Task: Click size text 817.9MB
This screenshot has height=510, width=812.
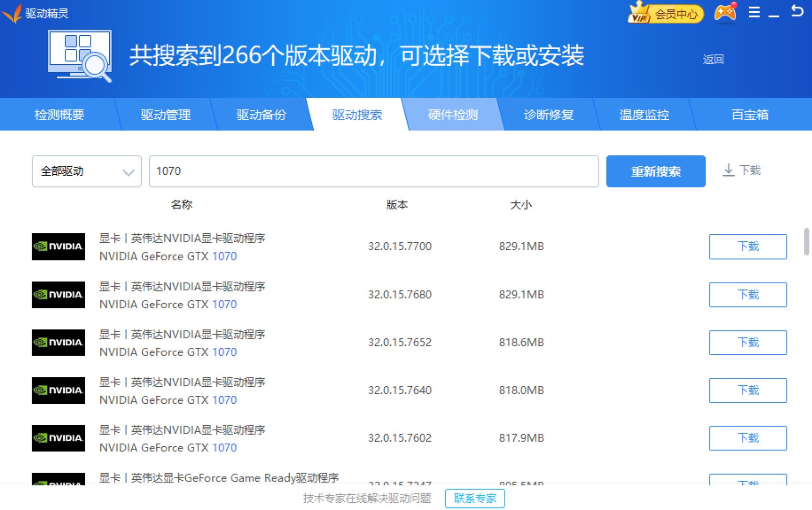Action: (x=521, y=438)
